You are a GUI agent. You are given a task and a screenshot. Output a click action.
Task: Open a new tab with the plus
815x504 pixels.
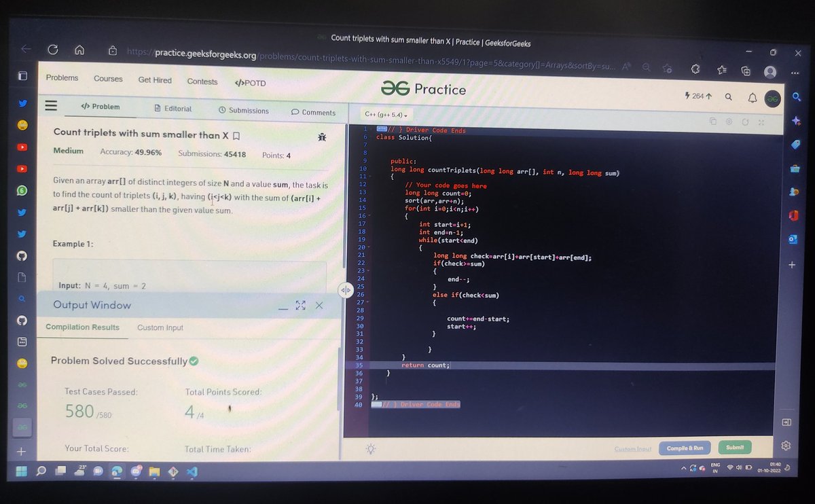click(x=22, y=451)
